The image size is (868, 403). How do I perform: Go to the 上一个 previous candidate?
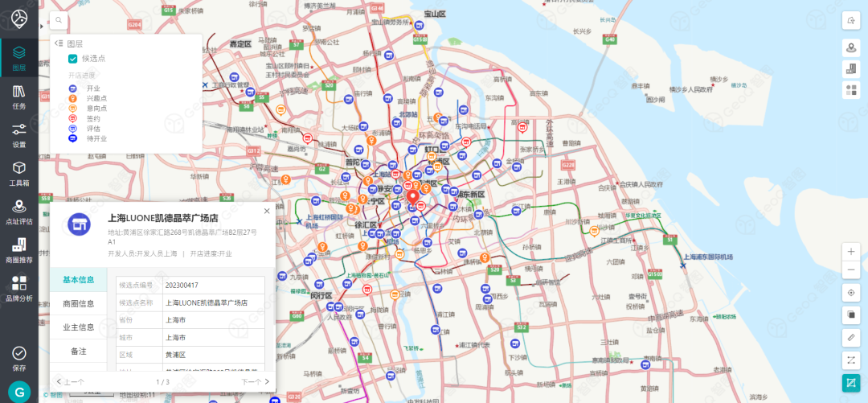pos(70,382)
